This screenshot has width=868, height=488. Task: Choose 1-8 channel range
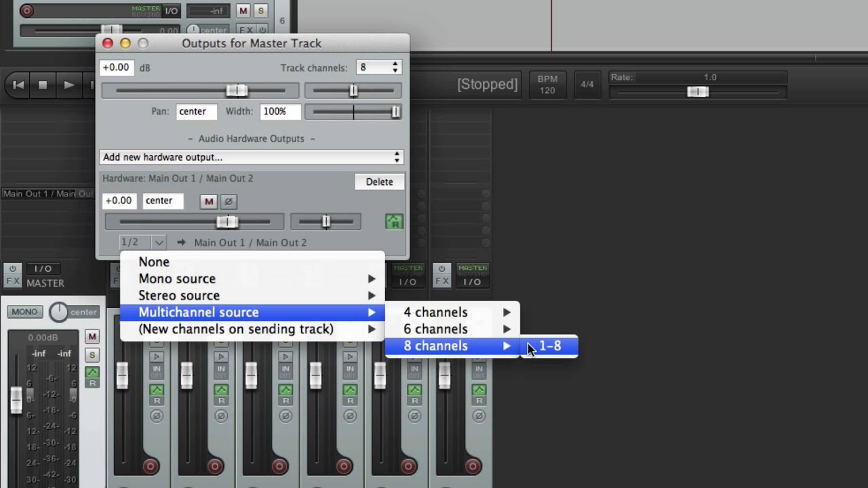pyautogui.click(x=549, y=346)
